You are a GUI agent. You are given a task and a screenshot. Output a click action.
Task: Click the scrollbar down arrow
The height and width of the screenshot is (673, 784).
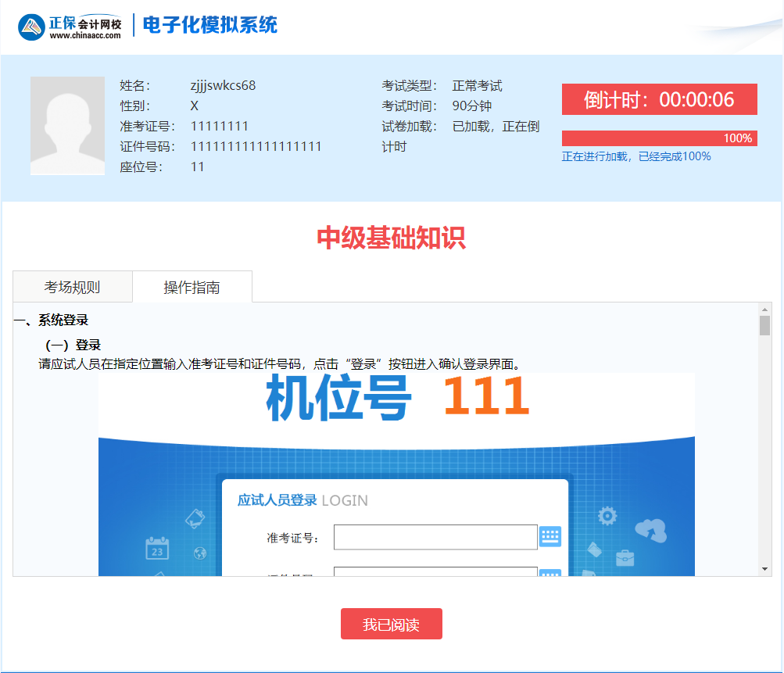click(x=766, y=569)
